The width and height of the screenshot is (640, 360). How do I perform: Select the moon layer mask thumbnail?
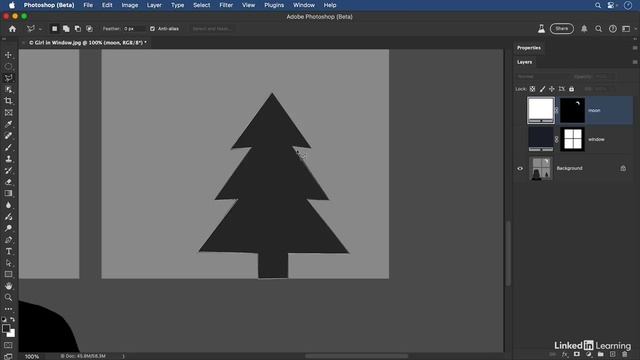pos(572,110)
